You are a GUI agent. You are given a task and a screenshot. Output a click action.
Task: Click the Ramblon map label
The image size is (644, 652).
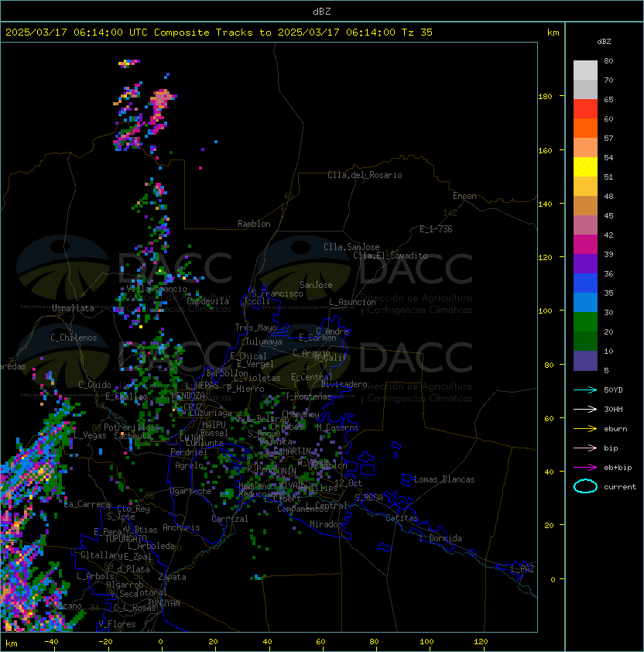254,224
